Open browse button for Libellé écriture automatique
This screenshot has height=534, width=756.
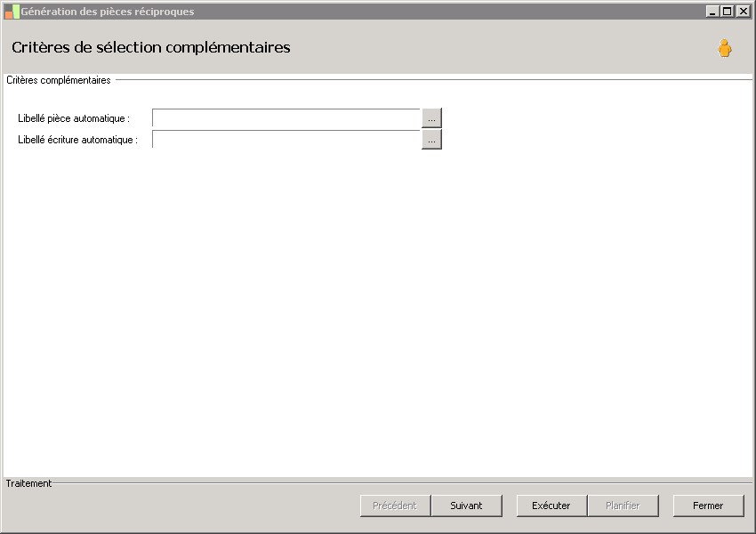pos(431,140)
